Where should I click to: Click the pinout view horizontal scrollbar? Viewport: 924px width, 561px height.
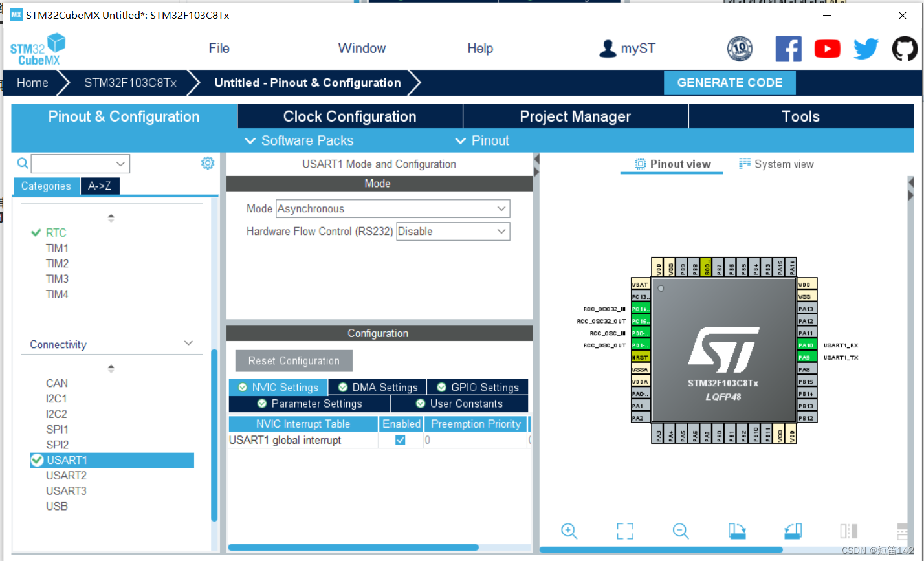click(x=661, y=550)
